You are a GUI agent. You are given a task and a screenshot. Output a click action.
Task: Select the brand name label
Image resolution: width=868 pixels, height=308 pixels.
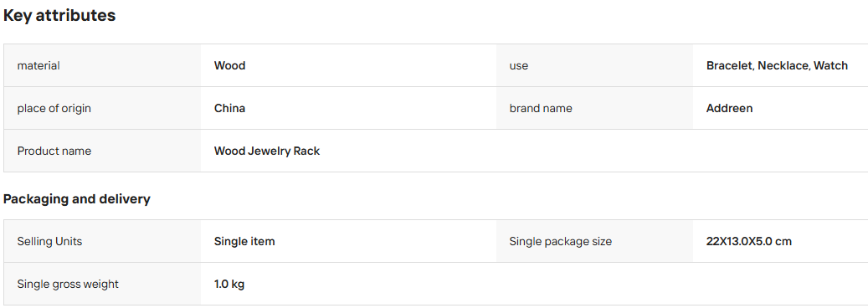(541, 109)
